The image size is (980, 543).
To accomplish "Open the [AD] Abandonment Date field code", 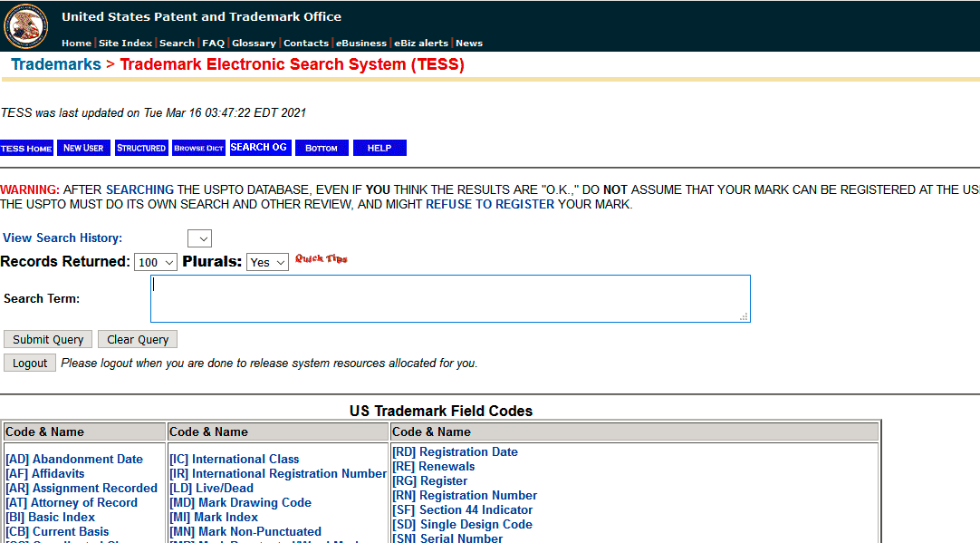I will 74,460.
